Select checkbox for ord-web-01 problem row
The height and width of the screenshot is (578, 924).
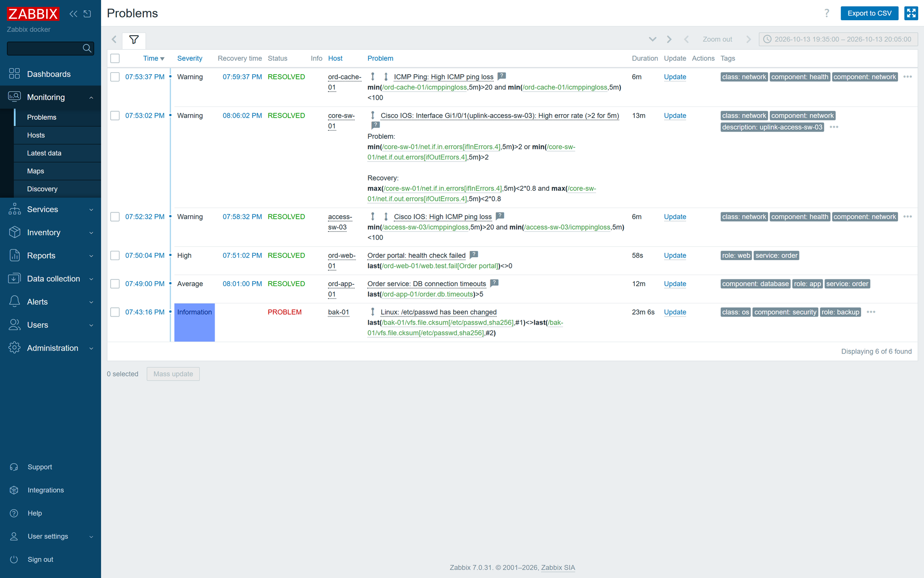115,255
